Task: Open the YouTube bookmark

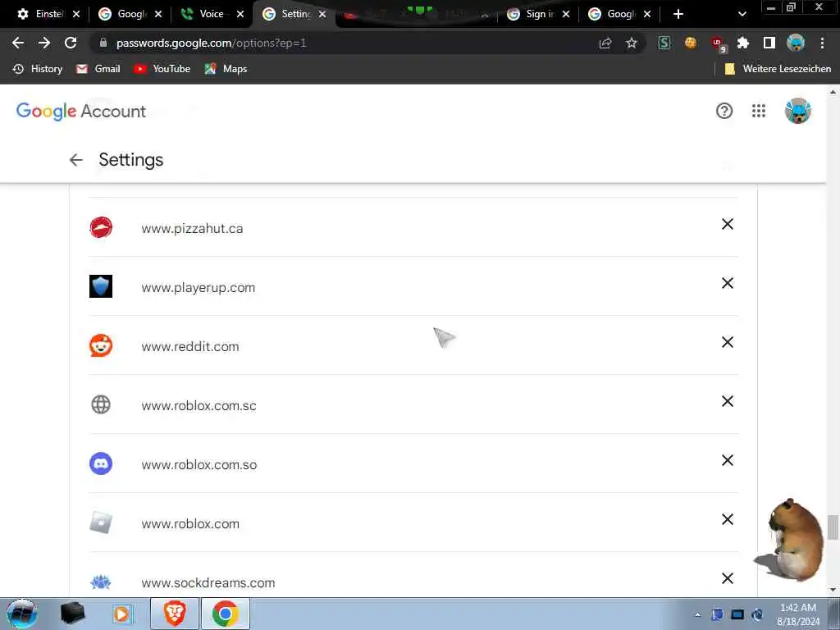Action: (162, 69)
